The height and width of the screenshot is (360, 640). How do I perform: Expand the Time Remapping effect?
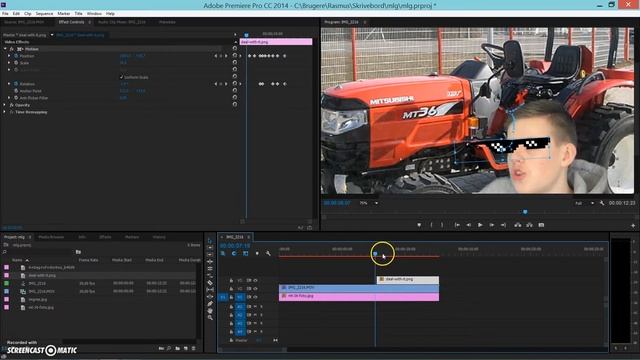click(5, 111)
